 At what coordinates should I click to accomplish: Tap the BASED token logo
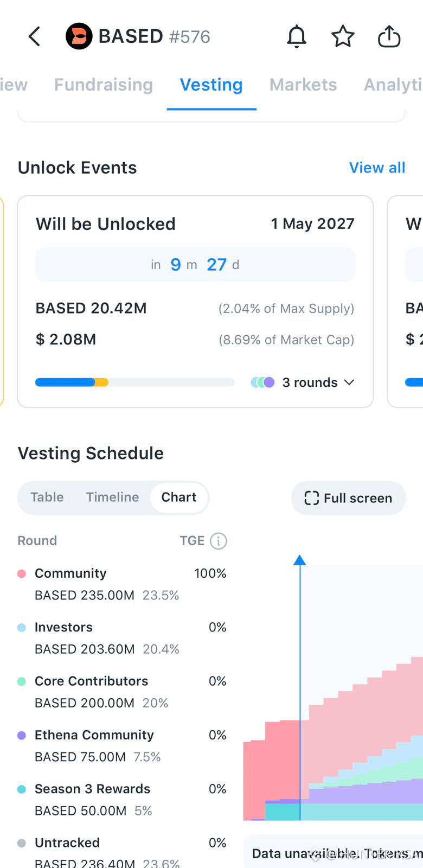79,36
